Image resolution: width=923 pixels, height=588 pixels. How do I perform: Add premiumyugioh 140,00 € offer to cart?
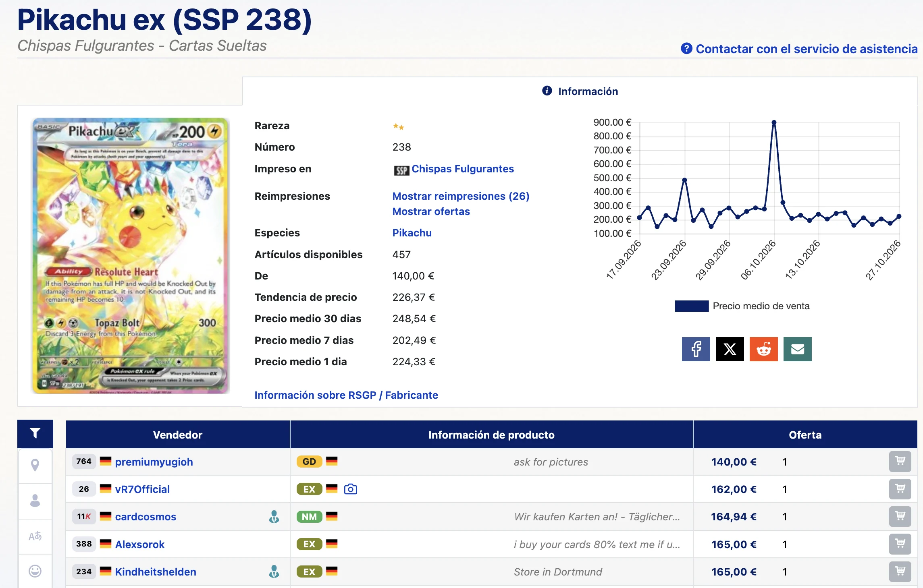[900, 462]
